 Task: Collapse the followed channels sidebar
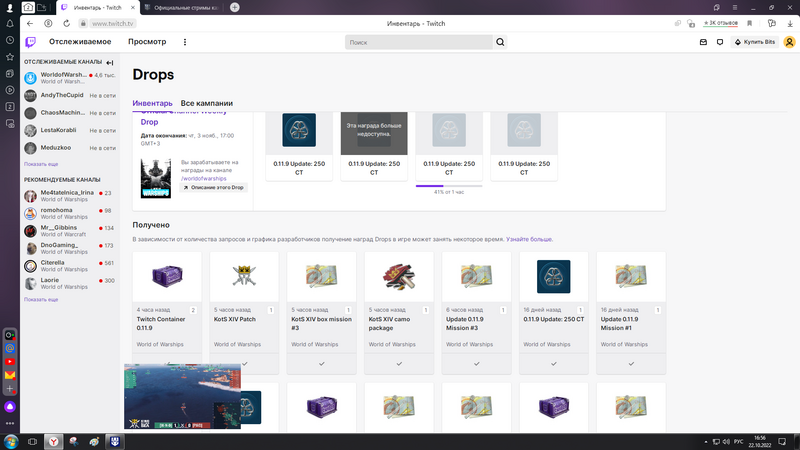click(110, 62)
